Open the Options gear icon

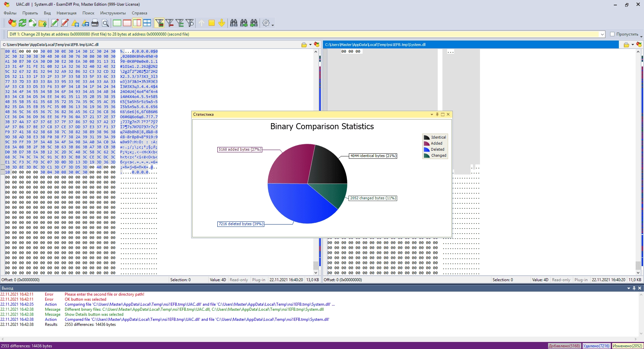(266, 23)
